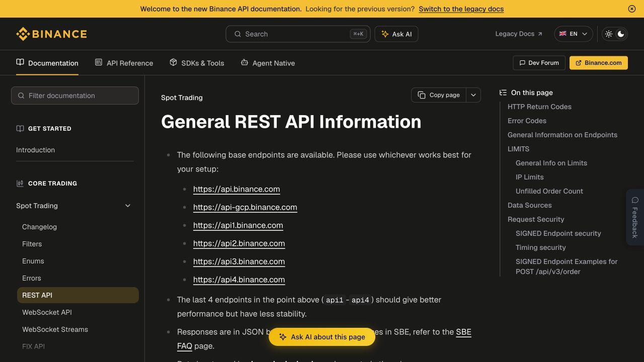The width and height of the screenshot is (644, 362).
Task: Jump to General Info on Limits
Action: pyautogui.click(x=551, y=163)
